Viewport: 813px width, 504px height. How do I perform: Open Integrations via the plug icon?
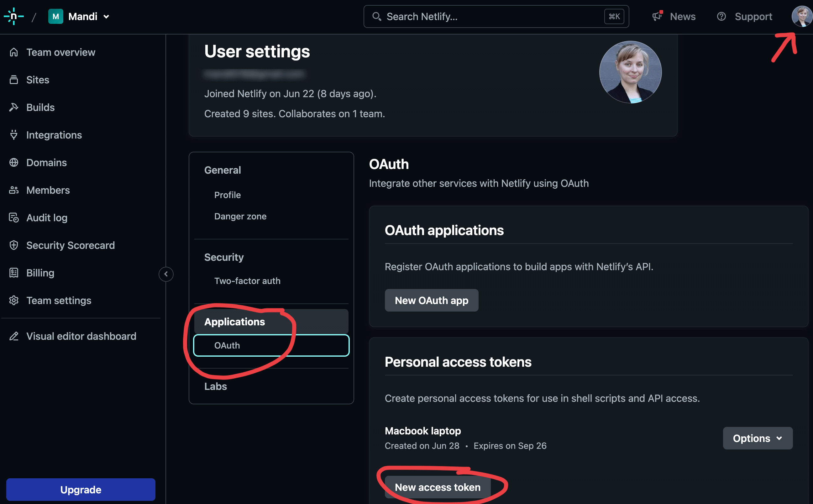(14, 135)
